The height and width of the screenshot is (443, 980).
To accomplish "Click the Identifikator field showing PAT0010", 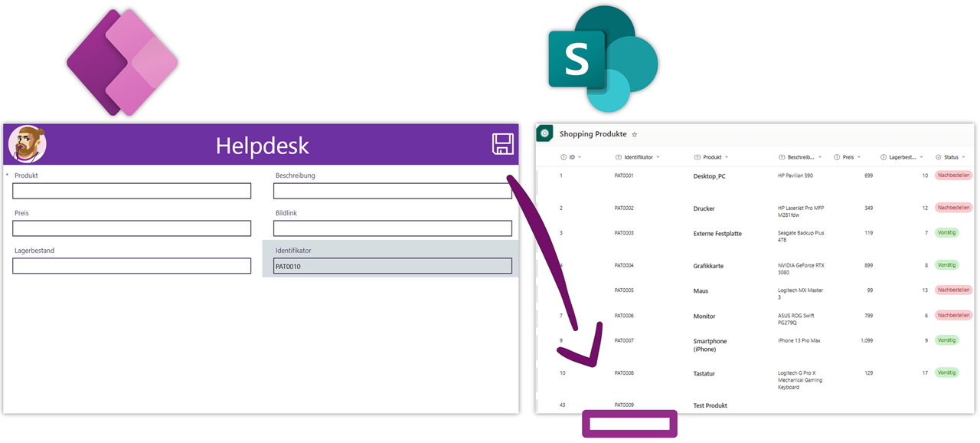I will (x=393, y=266).
